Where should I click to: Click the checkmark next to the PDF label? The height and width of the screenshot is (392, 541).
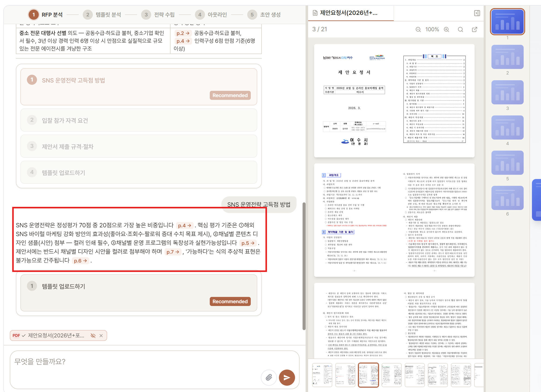click(24, 335)
